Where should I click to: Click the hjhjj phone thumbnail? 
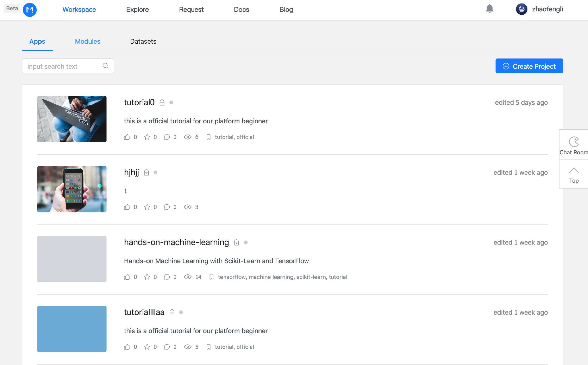pos(71,189)
